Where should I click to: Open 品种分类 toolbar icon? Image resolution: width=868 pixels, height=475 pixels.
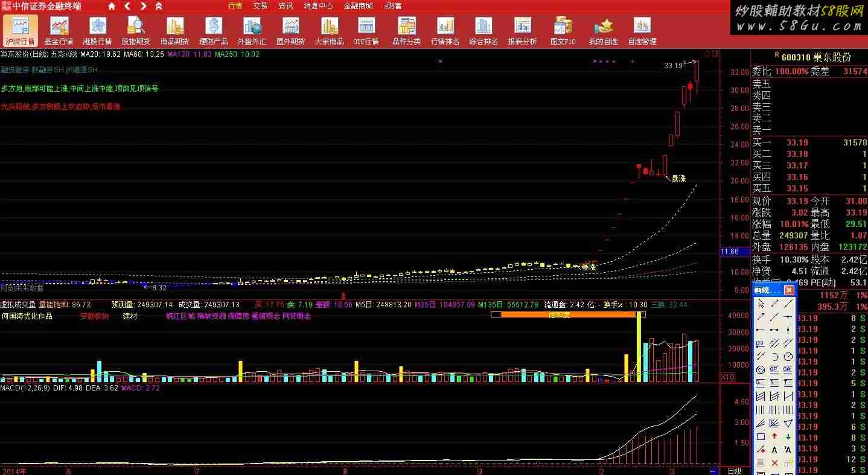pyautogui.click(x=406, y=31)
